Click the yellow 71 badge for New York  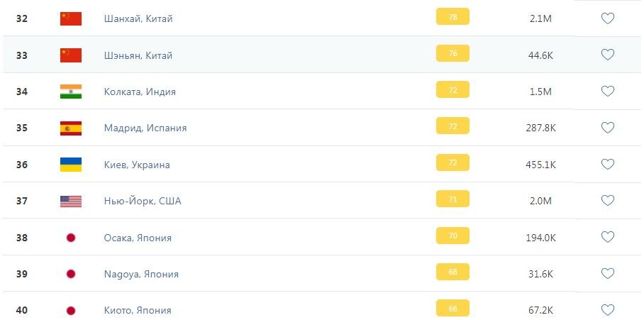coord(453,200)
